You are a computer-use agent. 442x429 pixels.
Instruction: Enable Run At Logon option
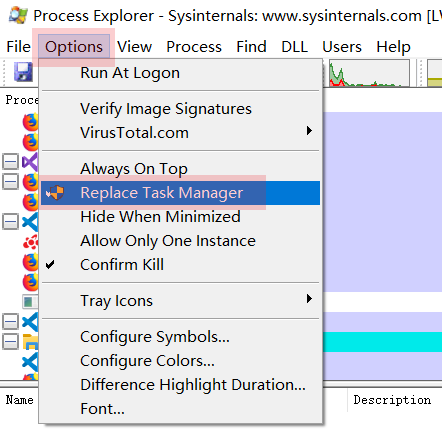180,73
